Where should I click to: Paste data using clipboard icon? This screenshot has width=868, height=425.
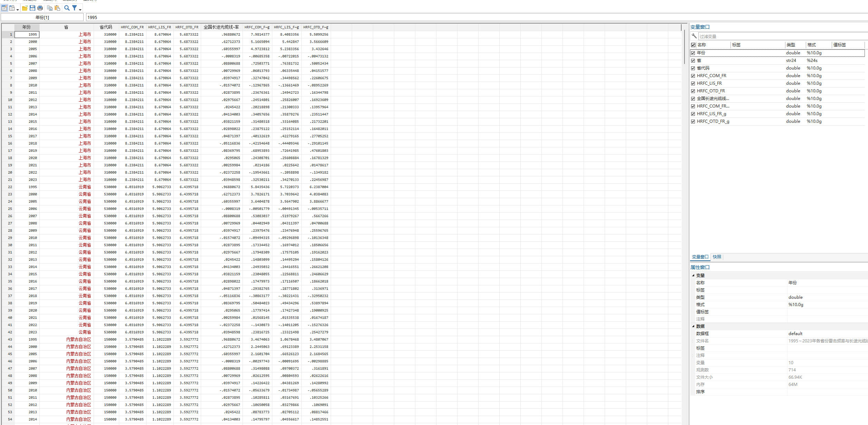(x=57, y=8)
